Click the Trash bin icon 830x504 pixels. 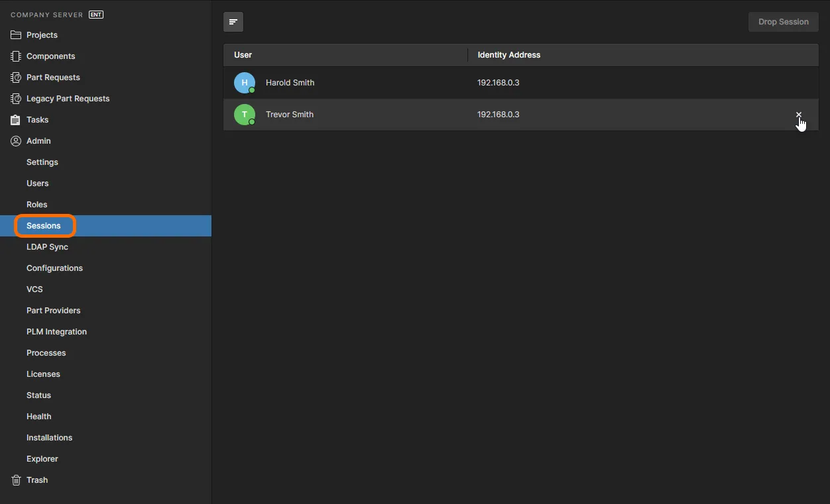(16, 480)
